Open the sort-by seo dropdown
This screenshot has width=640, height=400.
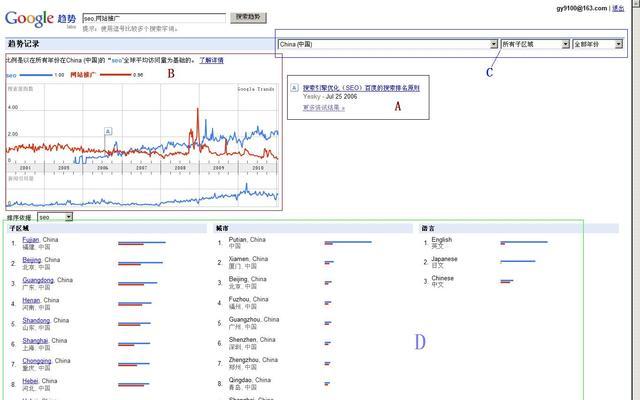pyautogui.click(x=55, y=217)
